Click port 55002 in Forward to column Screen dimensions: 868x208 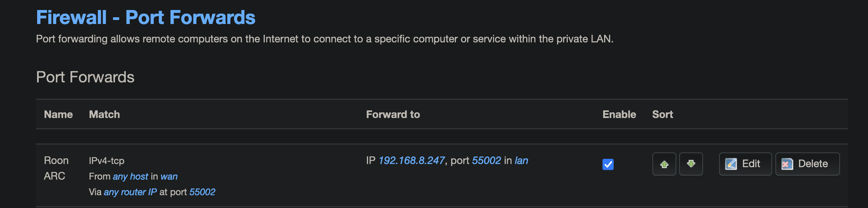(x=486, y=160)
